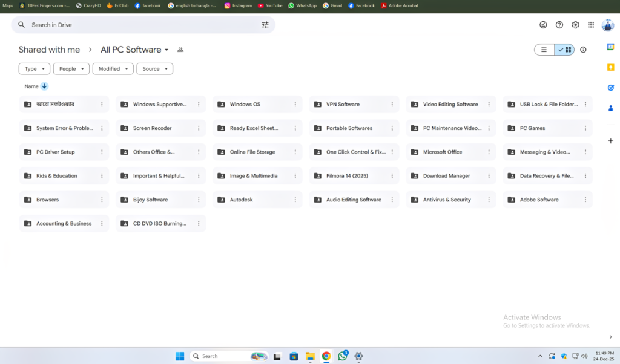Screen dimensions: 620x364
Task: Go back to Shared with me
Action: pos(49,50)
